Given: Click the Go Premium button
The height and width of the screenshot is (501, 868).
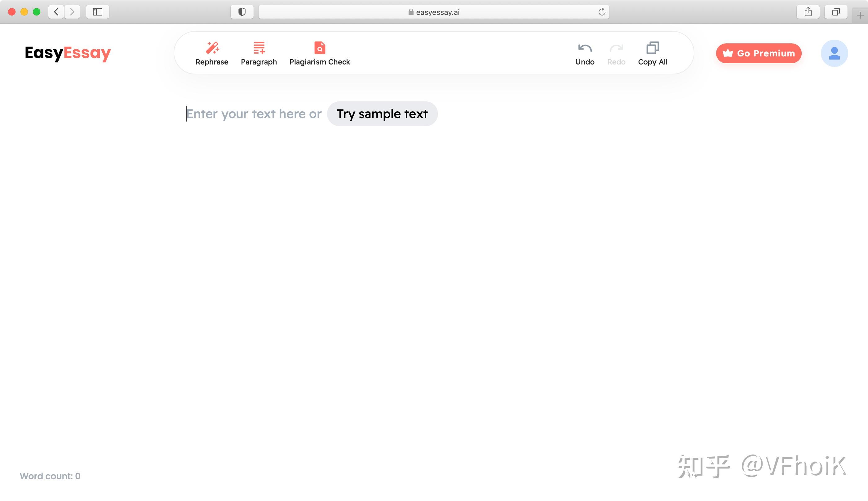Looking at the screenshot, I should 759,53.
